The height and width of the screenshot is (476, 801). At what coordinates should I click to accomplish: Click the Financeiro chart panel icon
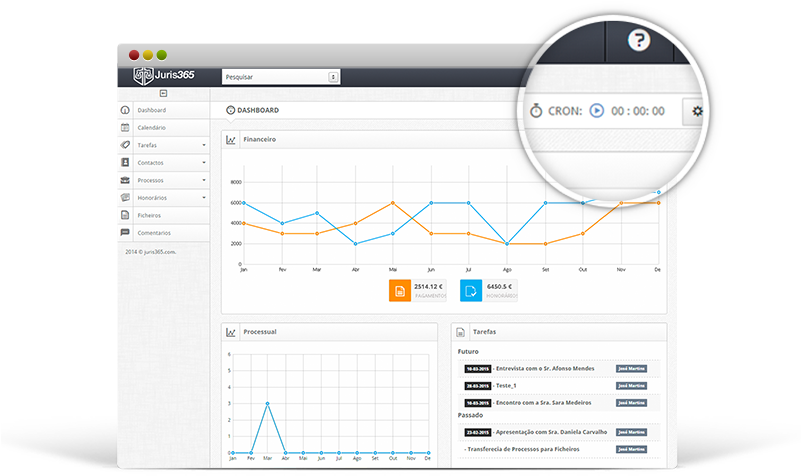(x=231, y=139)
